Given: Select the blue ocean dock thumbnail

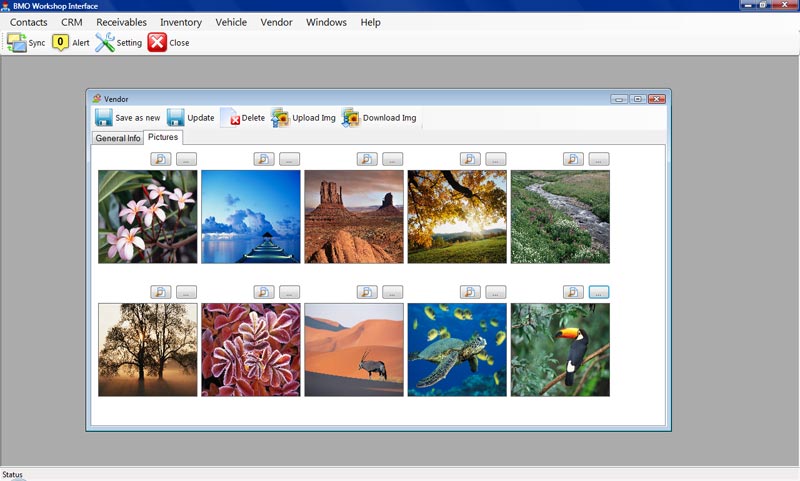Looking at the screenshot, I should coord(251,217).
